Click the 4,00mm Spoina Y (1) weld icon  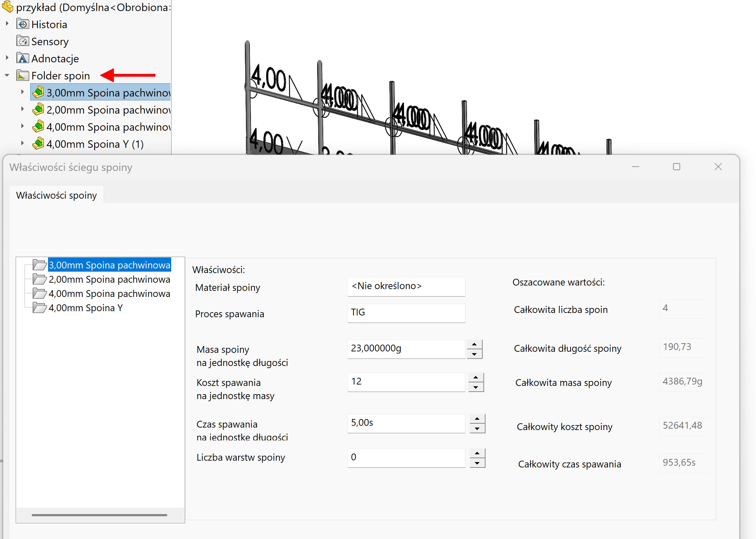[x=38, y=144]
